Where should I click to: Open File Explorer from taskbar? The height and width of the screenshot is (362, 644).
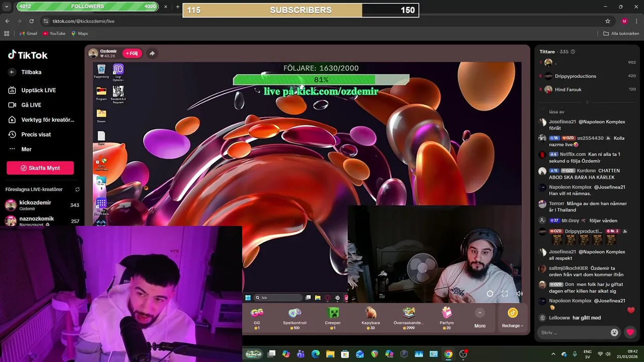(x=330, y=354)
